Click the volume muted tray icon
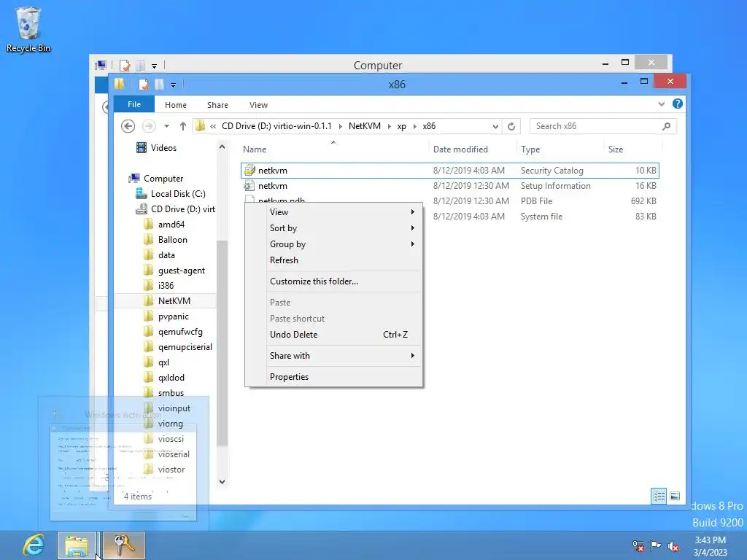The image size is (747, 560). [x=673, y=546]
